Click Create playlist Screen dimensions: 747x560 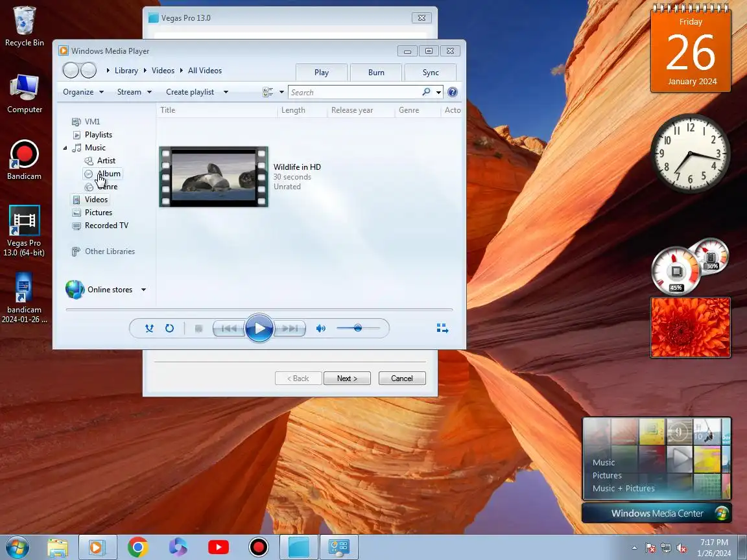pos(189,92)
